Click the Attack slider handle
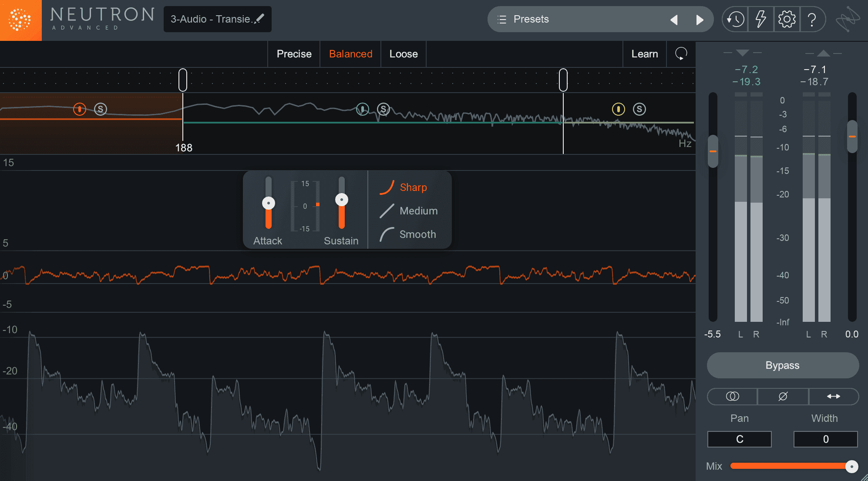This screenshot has height=481, width=868. pyautogui.click(x=269, y=203)
